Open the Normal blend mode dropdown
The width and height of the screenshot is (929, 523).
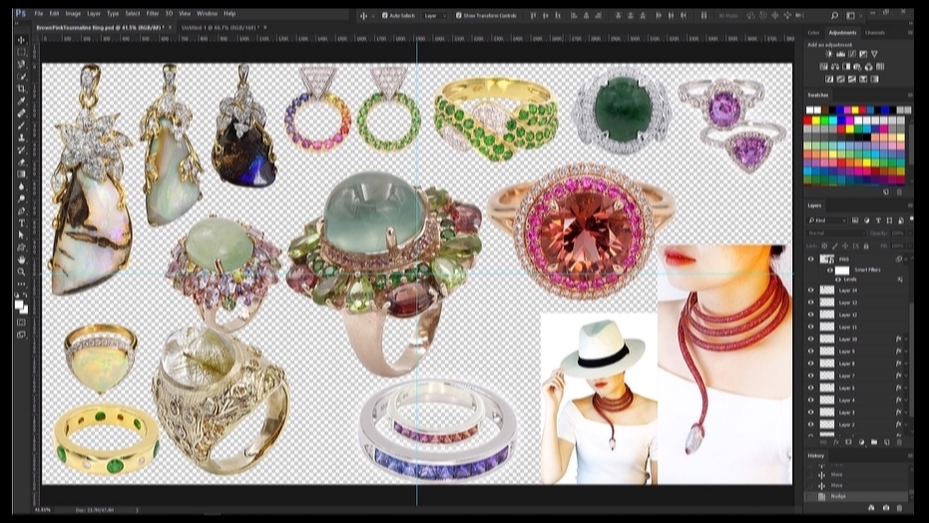click(x=835, y=233)
